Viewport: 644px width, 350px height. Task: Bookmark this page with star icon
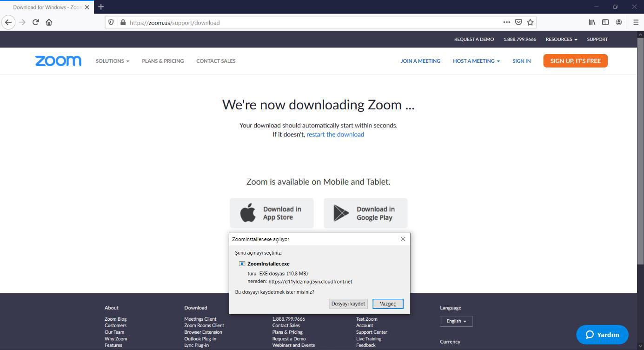tap(530, 22)
